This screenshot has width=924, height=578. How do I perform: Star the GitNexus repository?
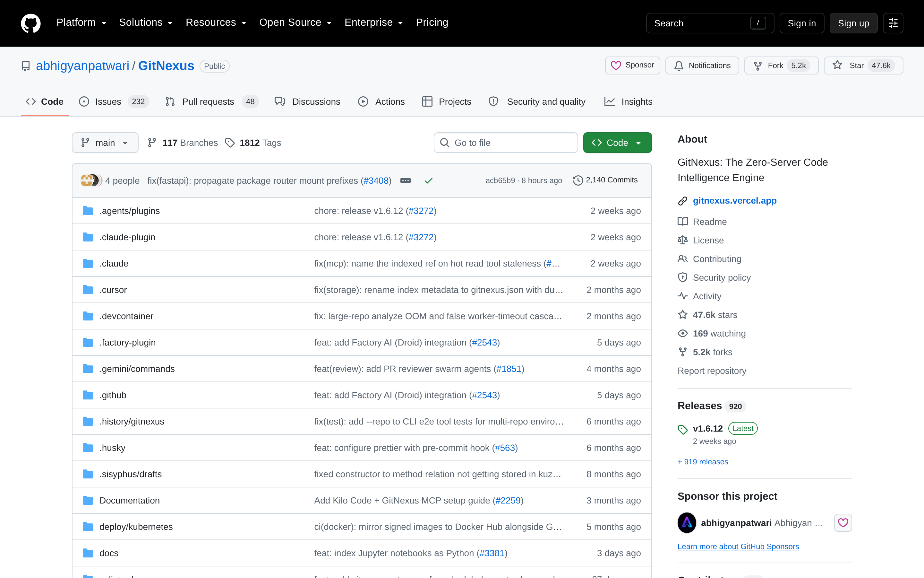coord(863,66)
